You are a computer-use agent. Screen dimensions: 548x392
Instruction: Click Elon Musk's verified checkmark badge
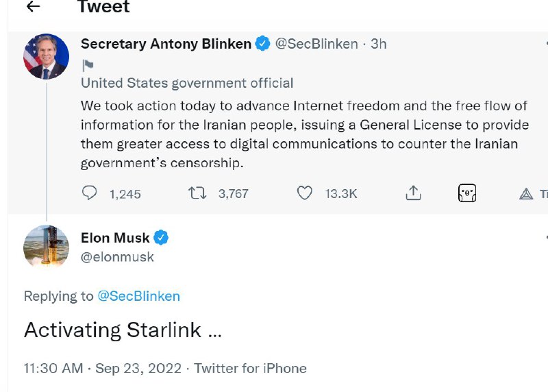(x=161, y=238)
